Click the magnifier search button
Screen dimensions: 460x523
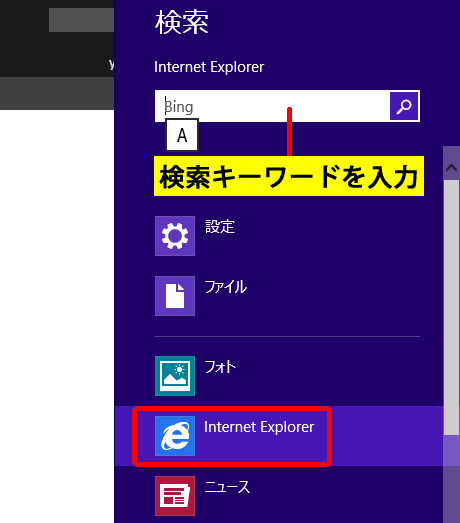click(404, 106)
